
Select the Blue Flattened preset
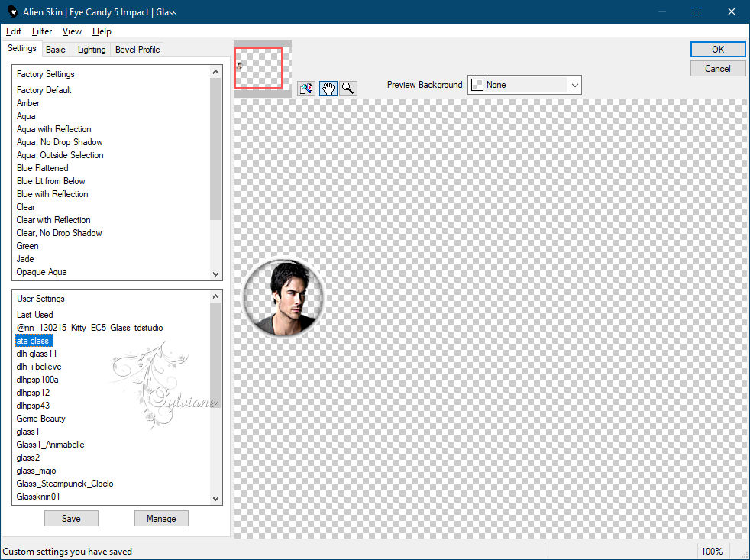click(42, 167)
